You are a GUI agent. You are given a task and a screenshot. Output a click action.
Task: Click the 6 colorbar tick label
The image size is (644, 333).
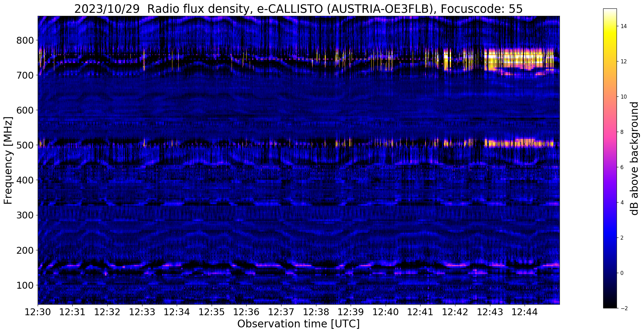622,167
